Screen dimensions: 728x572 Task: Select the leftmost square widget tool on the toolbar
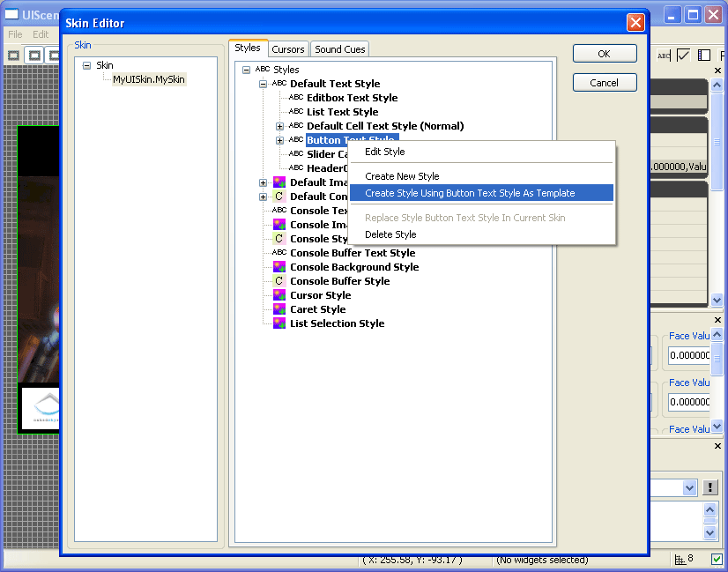coord(12,55)
